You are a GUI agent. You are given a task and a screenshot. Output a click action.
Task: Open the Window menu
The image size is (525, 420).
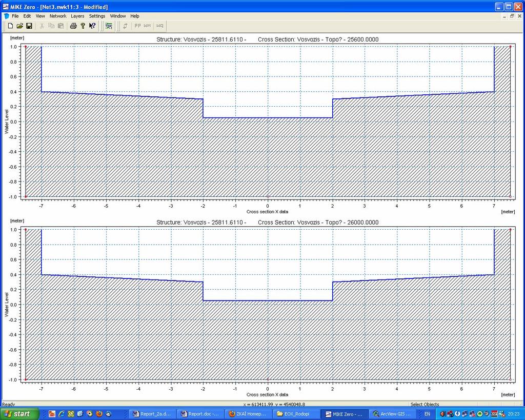118,16
